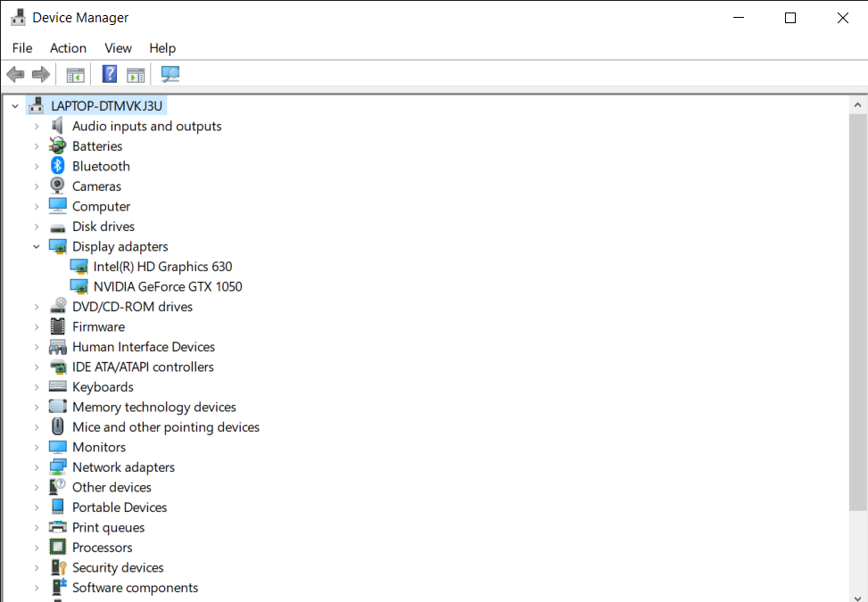Select Intel(R) HD Graphics 630 text
Image resolution: width=868 pixels, height=602 pixels.
click(x=162, y=267)
